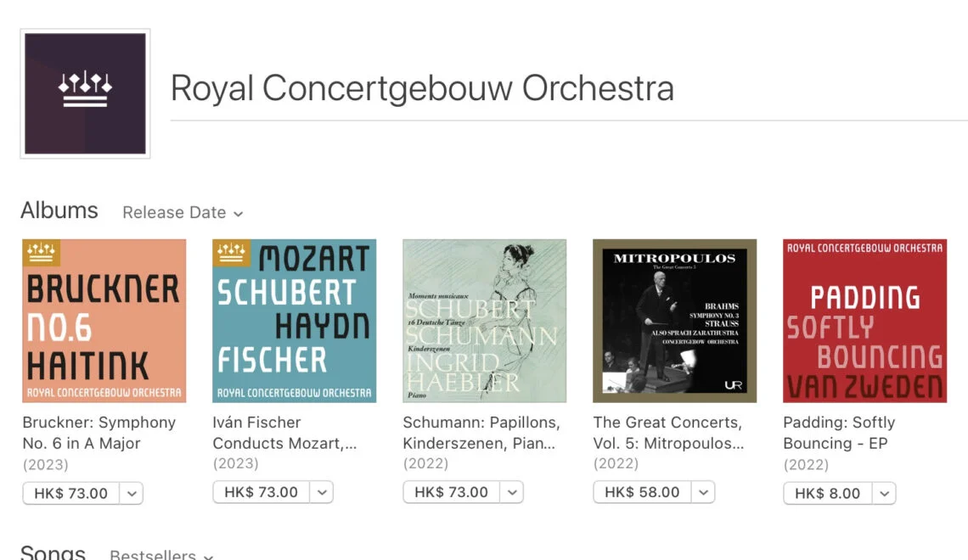Expand purchase options arrow for Iván Fischer album
968x560 pixels.
(321, 492)
